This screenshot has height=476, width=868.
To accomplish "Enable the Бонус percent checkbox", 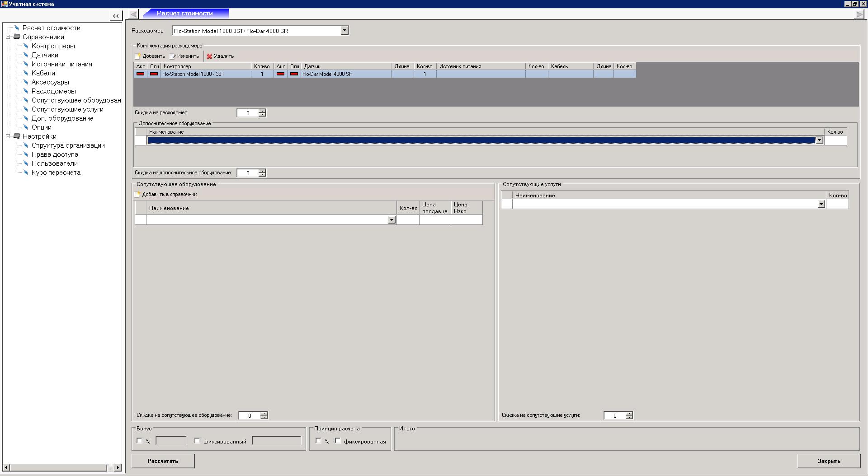I will coord(139,441).
